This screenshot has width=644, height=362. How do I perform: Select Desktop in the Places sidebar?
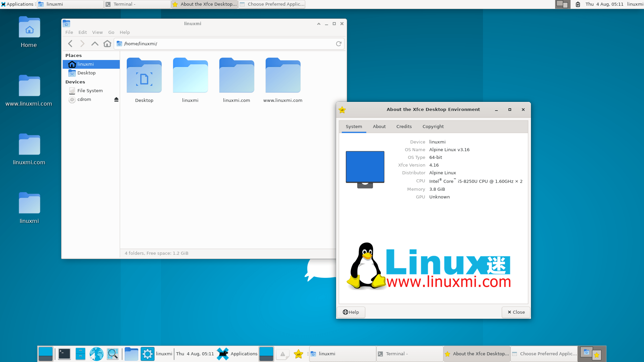(x=86, y=73)
